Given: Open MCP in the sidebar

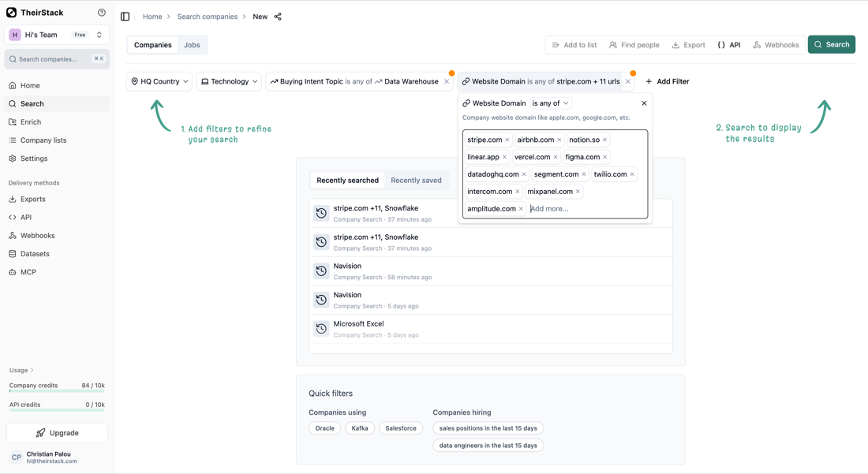Looking at the screenshot, I should tap(57, 272).
